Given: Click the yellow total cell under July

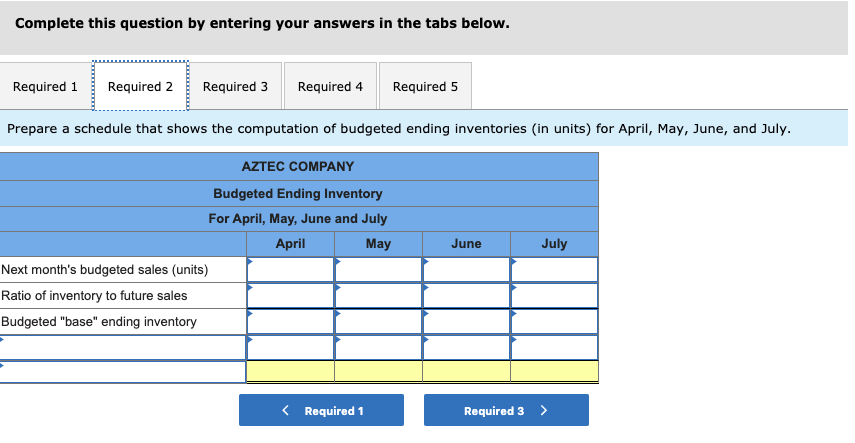Looking at the screenshot, I should tap(554, 372).
